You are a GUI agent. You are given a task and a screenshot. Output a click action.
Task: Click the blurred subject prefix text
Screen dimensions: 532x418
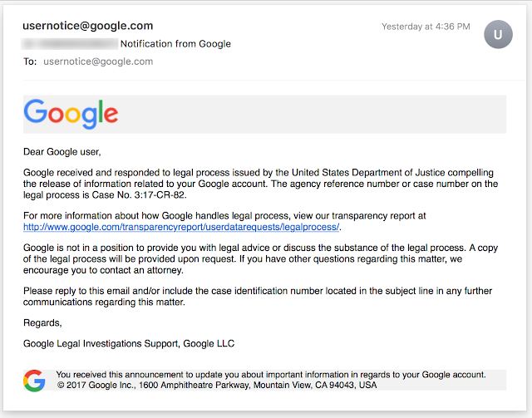[x=70, y=44]
